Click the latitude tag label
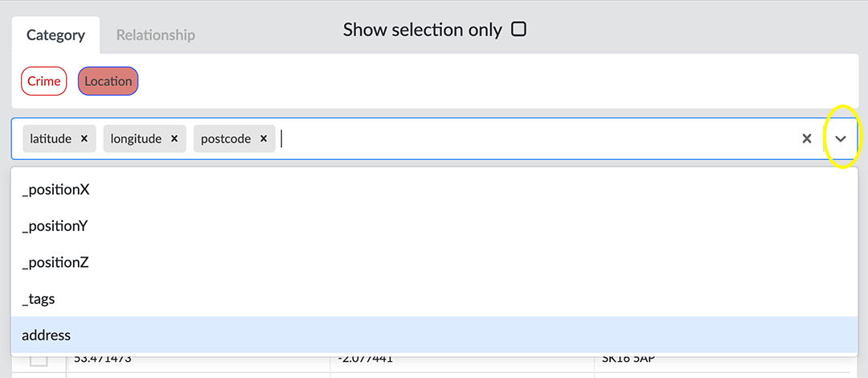 click(51, 138)
